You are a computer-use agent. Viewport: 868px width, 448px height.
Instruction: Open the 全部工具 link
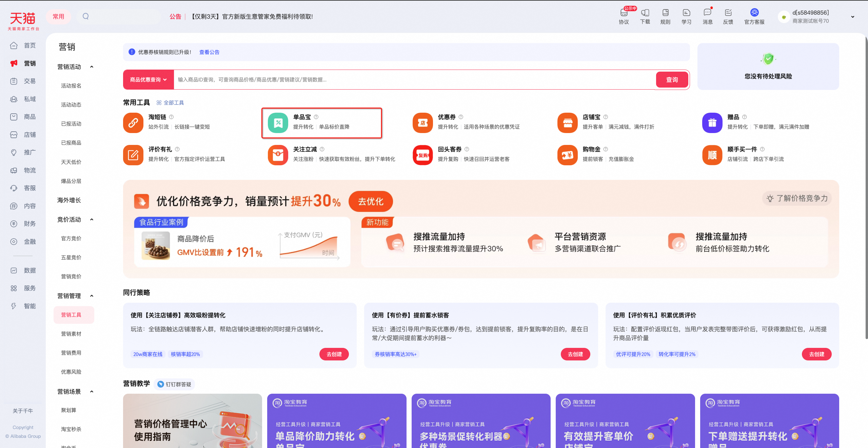click(x=170, y=102)
